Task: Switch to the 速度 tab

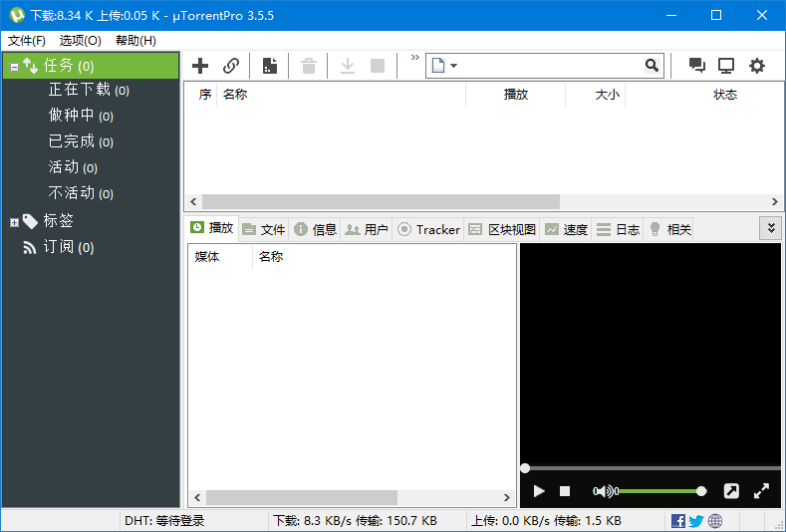Action: pos(567,230)
